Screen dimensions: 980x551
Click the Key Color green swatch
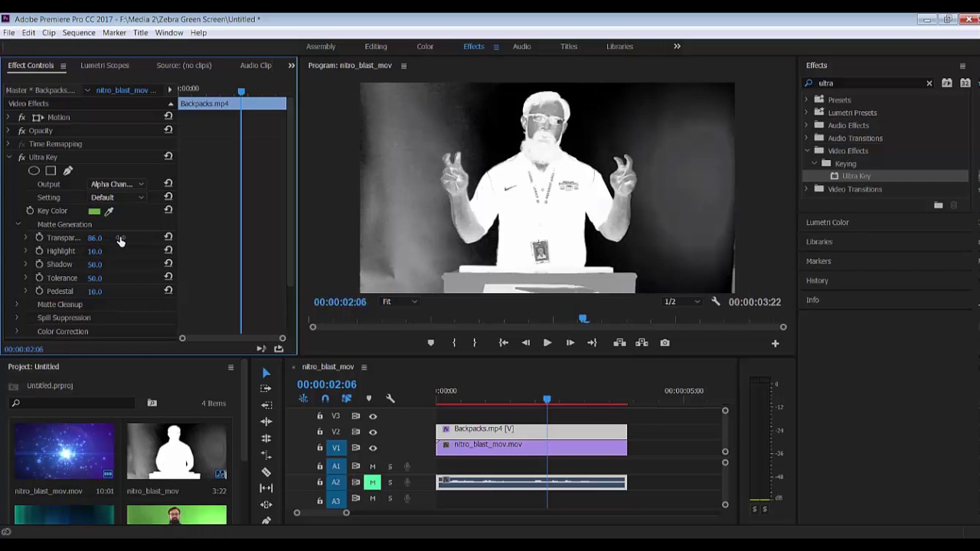tap(94, 211)
